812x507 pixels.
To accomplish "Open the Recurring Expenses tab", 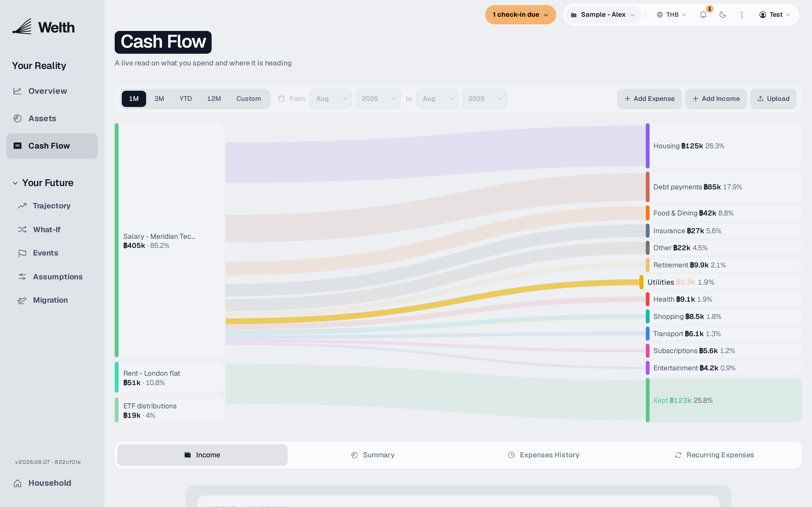I will click(x=714, y=455).
